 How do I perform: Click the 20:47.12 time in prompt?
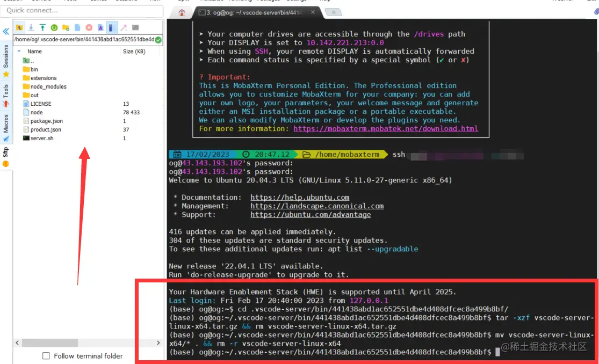point(272,154)
